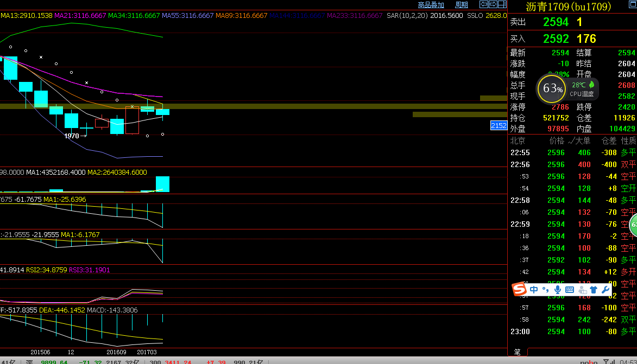The width and height of the screenshot is (637, 364).
Task: Click the 跌停 2420 value
Action: (627, 107)
